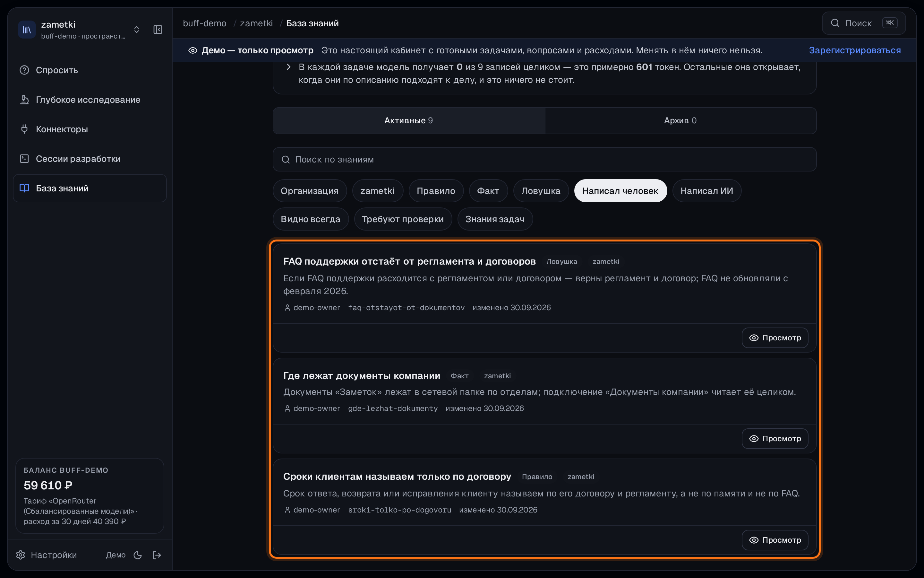Toggle the Правило filter chip
924x578 pixels.
coord(436,191)
